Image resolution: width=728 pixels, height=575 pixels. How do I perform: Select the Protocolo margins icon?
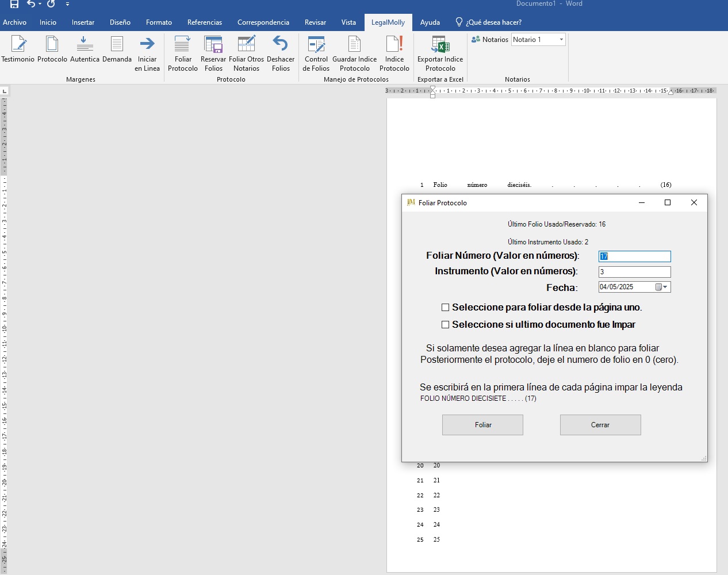click(52, 49)
